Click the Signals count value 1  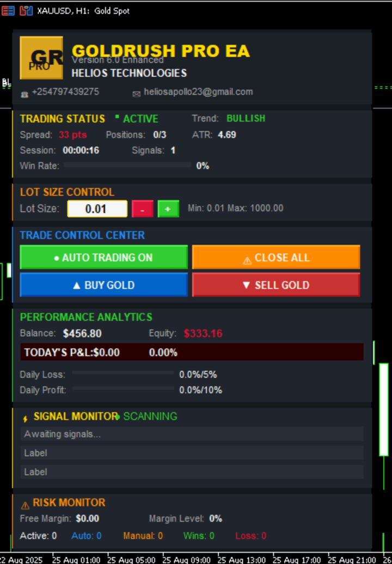[x=173, y=150]
